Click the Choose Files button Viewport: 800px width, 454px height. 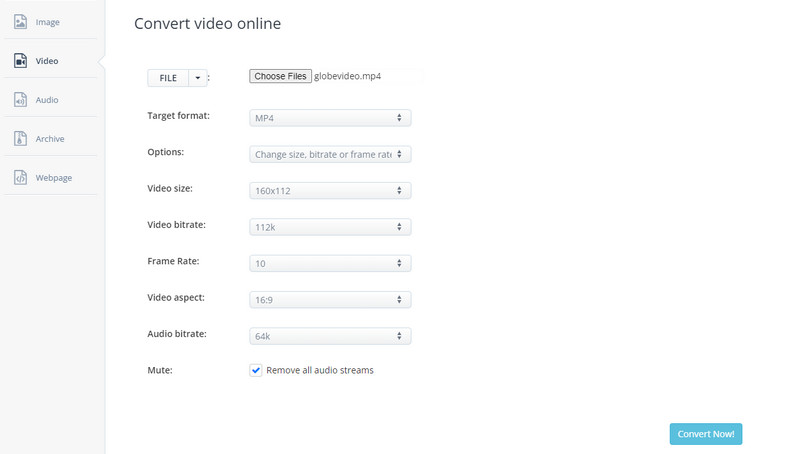280,76
